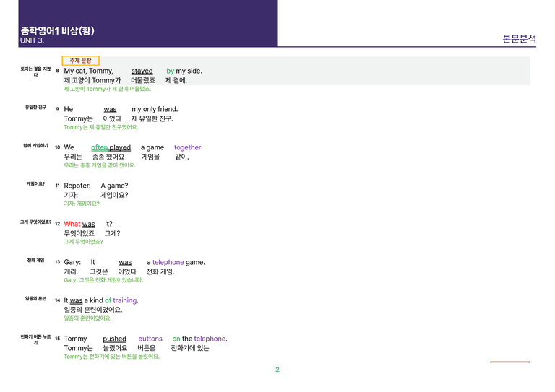Image resolution: width=555 pixels, height=392 pixels.
Task: Click the Korean '종종 했어요'
Action: [108, 157]
